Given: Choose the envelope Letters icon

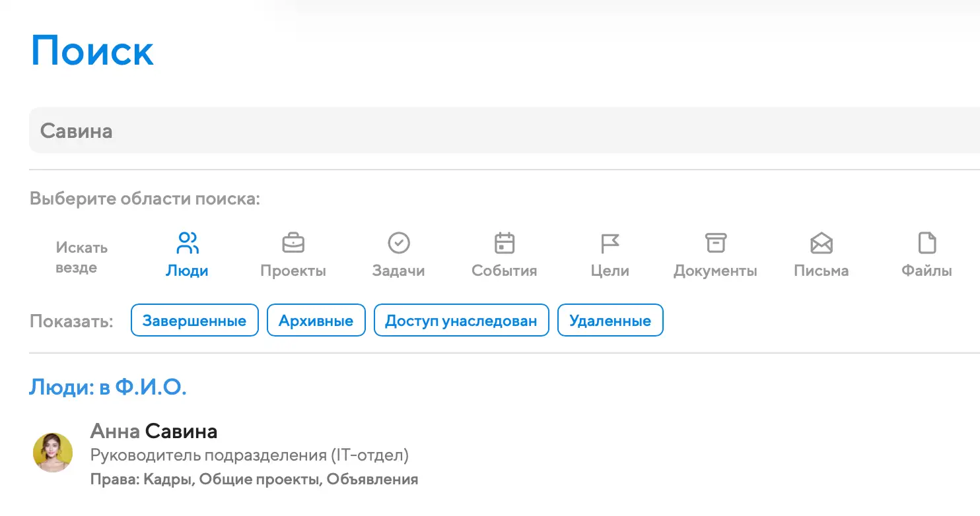Looking at the screenshot, I should (x=822, y=243).
